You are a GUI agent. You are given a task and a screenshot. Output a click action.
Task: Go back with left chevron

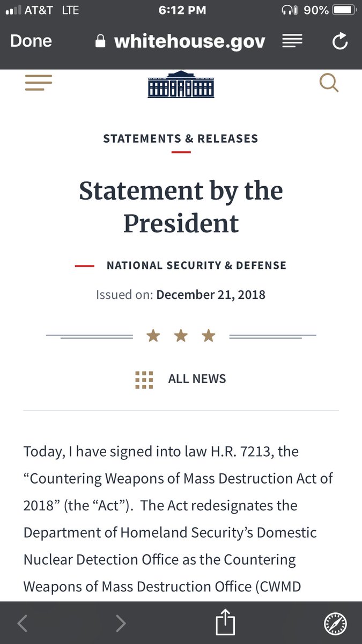click(22, 623)
